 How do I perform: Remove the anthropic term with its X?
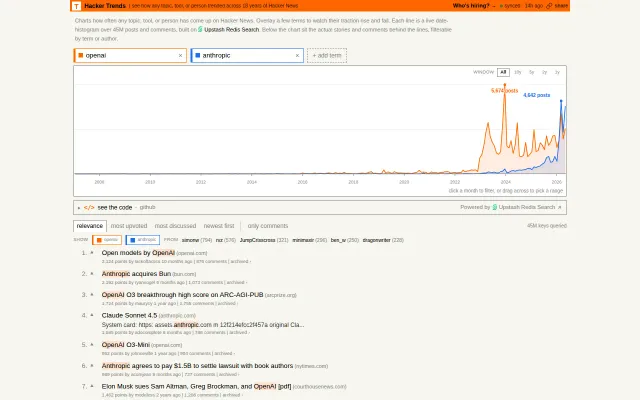(x=297, y=56)
